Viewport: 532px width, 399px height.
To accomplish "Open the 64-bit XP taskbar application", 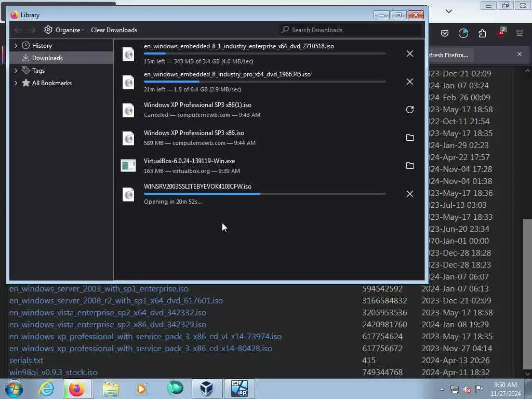I will pos(239,389).
